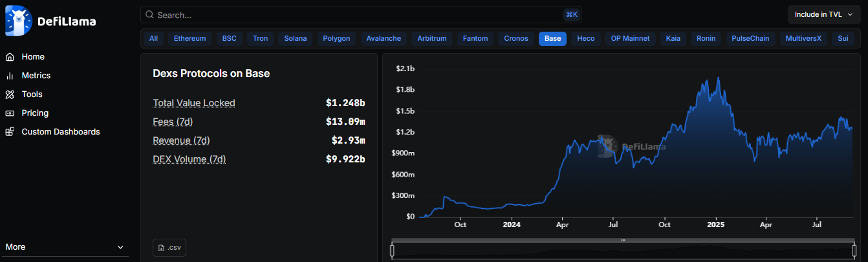Select the PulseChain chain tab
Image resolution: width=868 pixels, height=262 pixels.
tap(750, 39)
